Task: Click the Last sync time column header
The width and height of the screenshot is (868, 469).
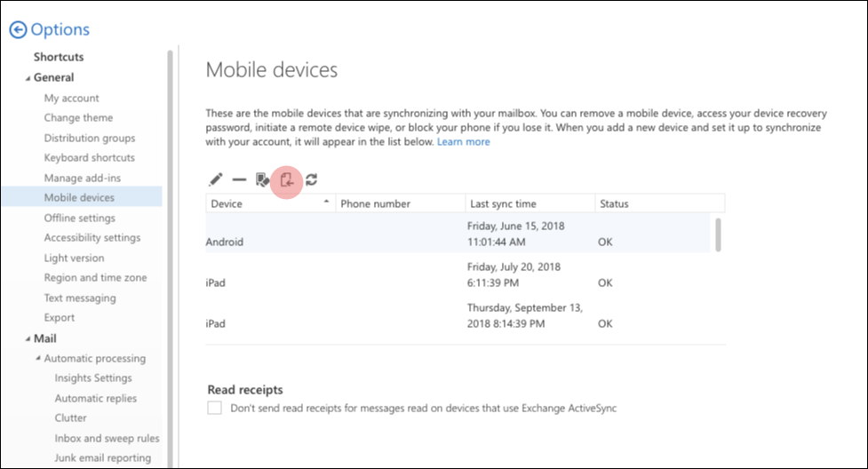Action: tap(530, 203)
